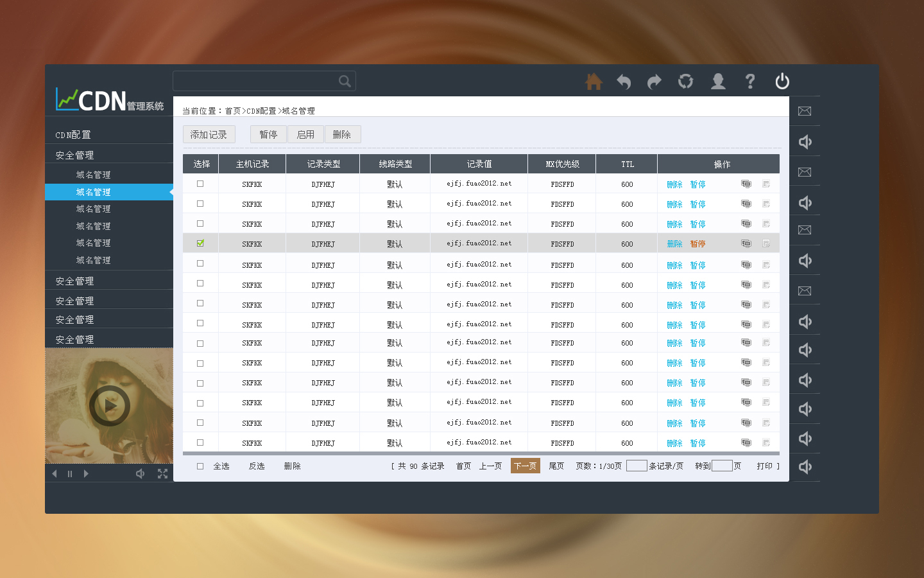924x578 pixels.
Task: Sort by 线路类型 column header
Action: point(395,164)
